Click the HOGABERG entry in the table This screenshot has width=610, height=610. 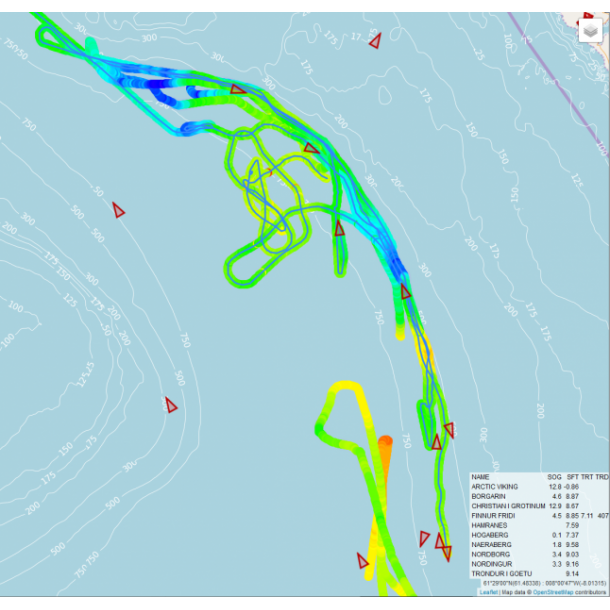click(489, 535)
